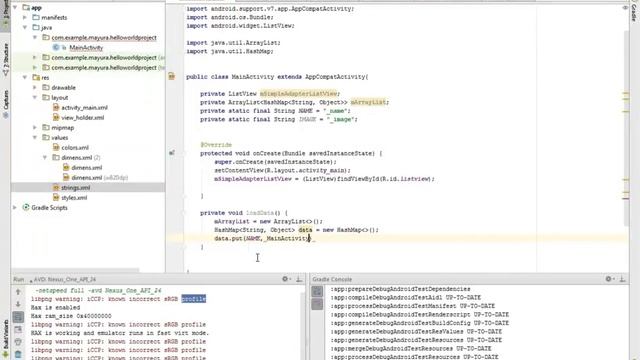640x360 pixels.
Task: Hide the Gradle Console panel with minimize icon
Action: coord(622,279)
